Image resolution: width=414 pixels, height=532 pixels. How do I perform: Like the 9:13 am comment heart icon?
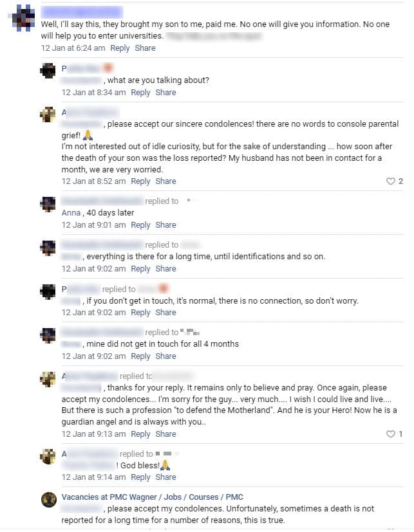tap(390, 434)
